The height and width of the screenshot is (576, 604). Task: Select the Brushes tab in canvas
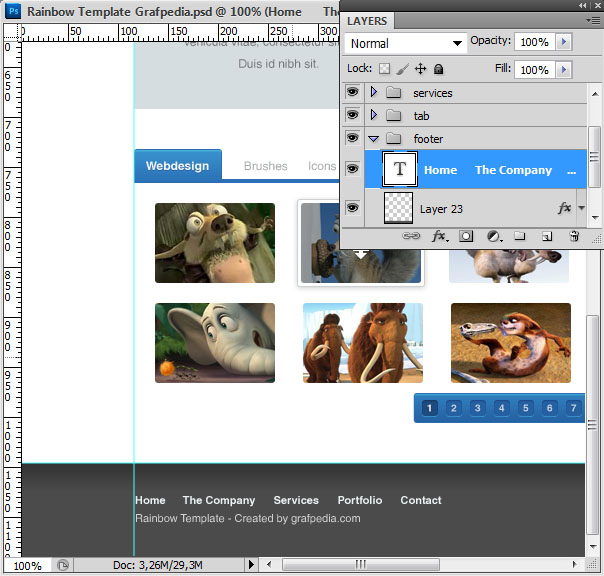pos(266,166)
